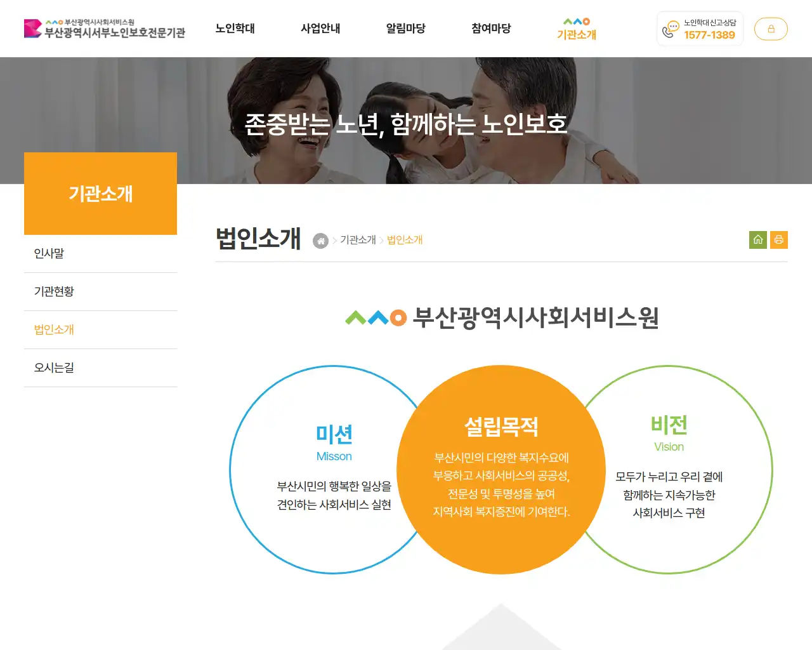Open the 노인학대 menu

pyautogui.click(x=235, y=29)
